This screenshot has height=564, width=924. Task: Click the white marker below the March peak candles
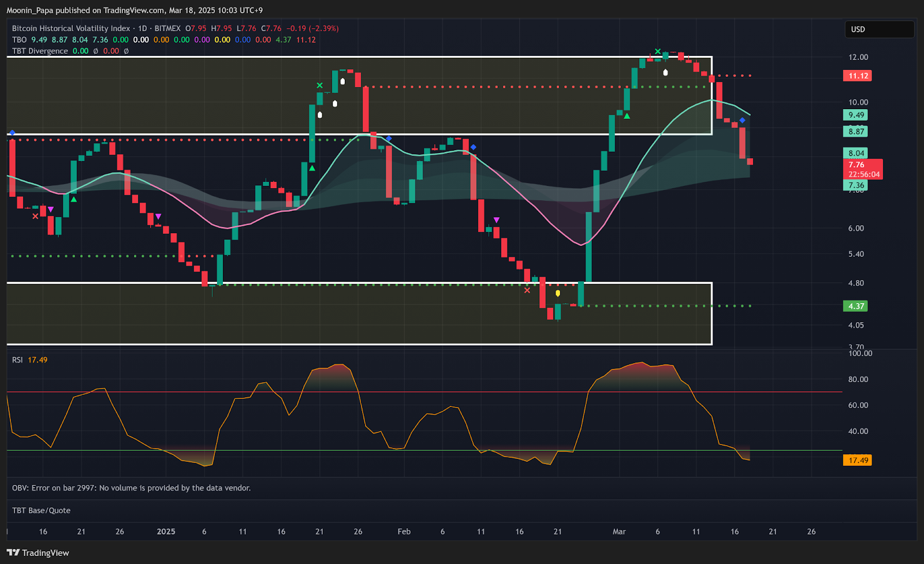click(x=665, y=72)
